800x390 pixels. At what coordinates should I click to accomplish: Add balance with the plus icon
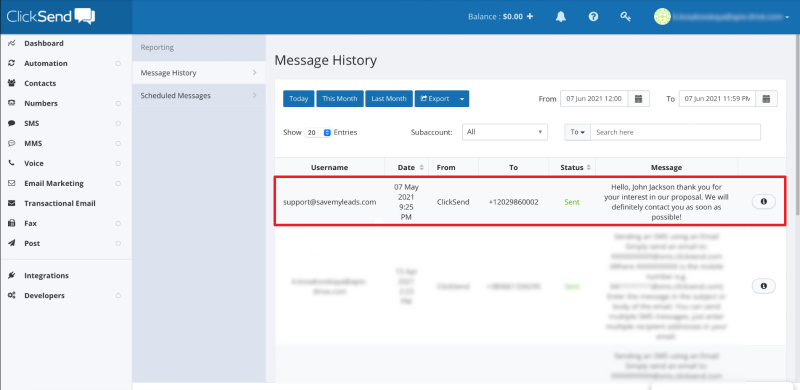tap(530, 16)
